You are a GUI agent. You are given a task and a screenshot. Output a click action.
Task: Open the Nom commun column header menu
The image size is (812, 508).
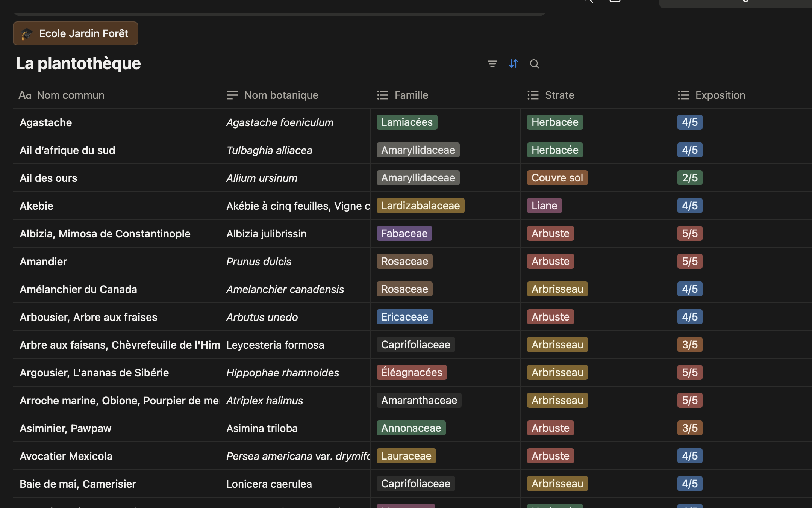(71, 95)
